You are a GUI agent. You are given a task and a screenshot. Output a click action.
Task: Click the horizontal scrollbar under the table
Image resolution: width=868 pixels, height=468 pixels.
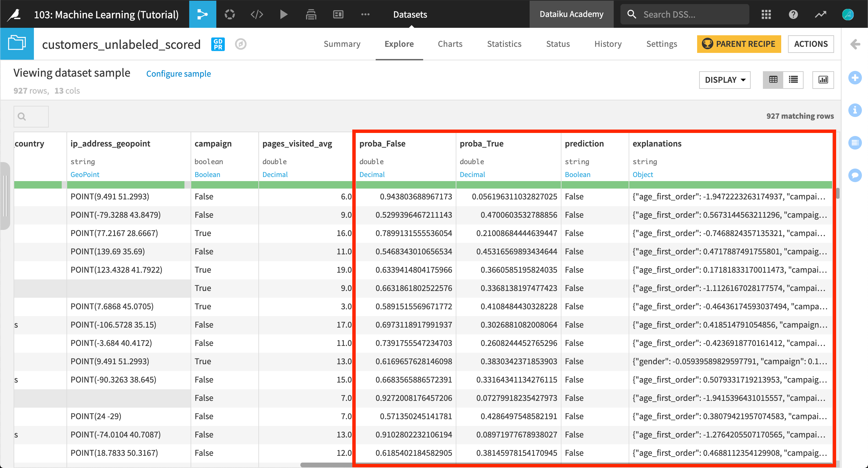(567, 465)
